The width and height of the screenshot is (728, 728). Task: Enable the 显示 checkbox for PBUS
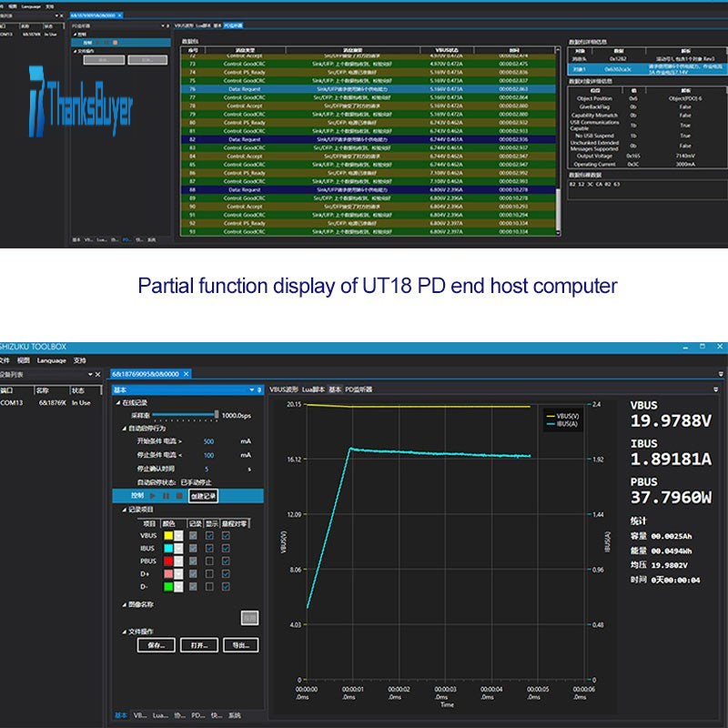pos(210,561)
